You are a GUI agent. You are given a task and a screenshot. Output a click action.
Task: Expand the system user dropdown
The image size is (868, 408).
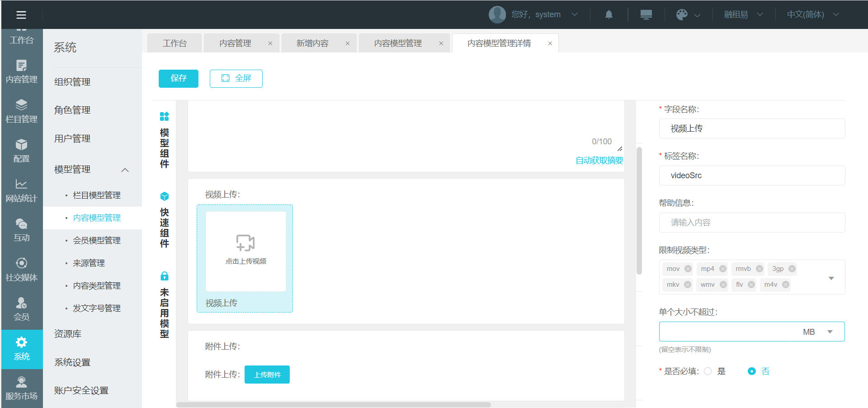[x=575, y=14]
